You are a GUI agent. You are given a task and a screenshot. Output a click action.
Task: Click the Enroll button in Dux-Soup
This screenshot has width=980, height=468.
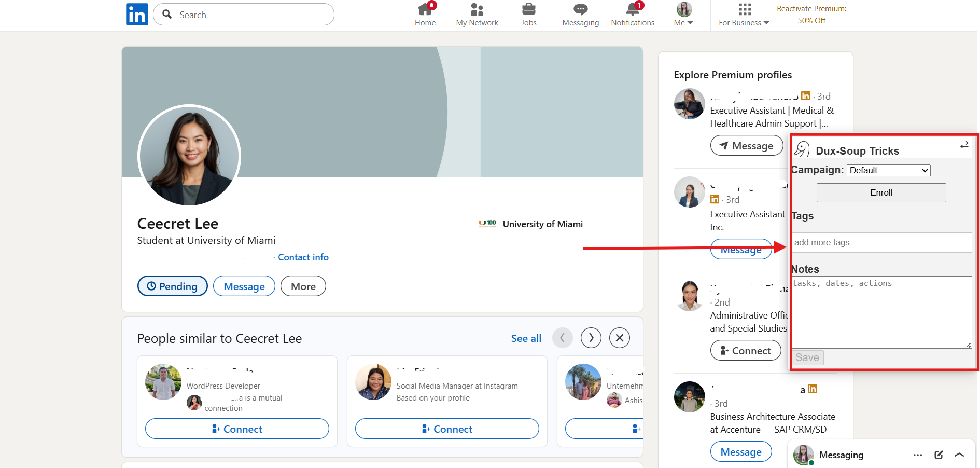(880, 192)
